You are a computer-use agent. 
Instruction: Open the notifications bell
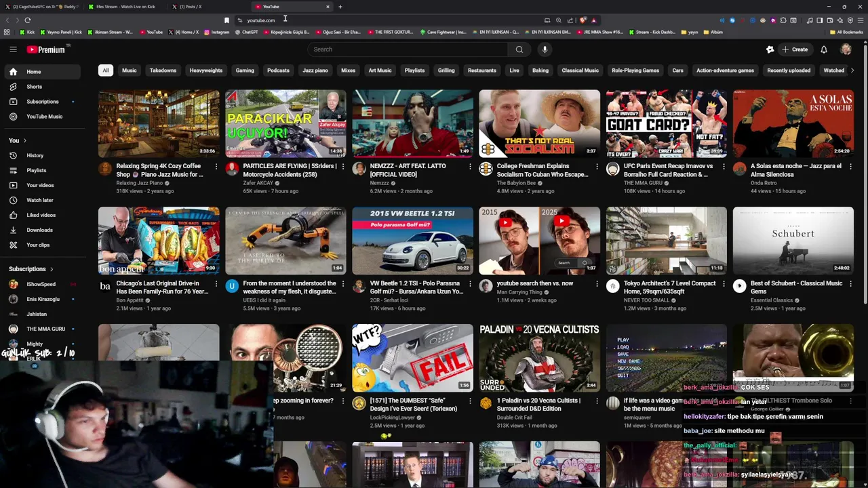[x=824, y=49]
